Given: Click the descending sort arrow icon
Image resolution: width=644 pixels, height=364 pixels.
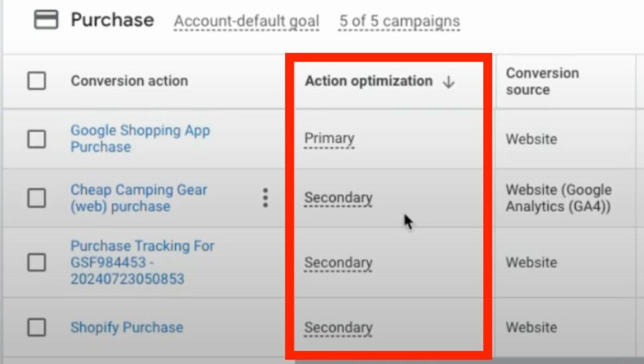Looking at the screenshot, I should pyautogui.click(x=448, y=82).
